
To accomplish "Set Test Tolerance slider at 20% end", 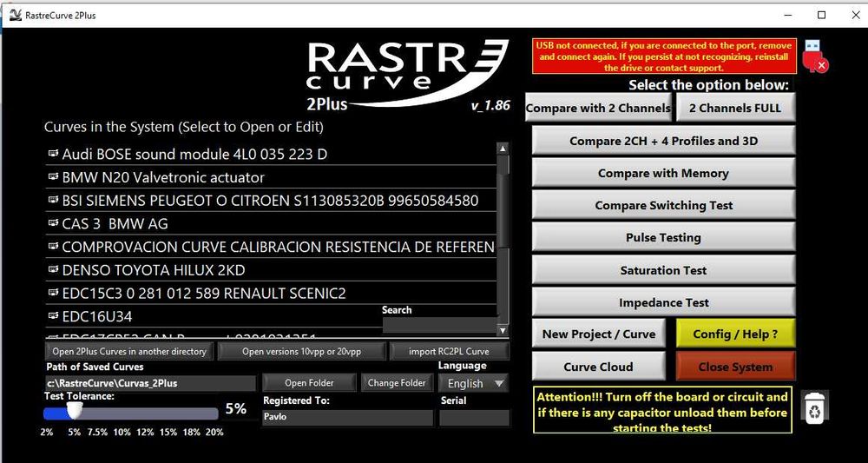I will 215,413.
